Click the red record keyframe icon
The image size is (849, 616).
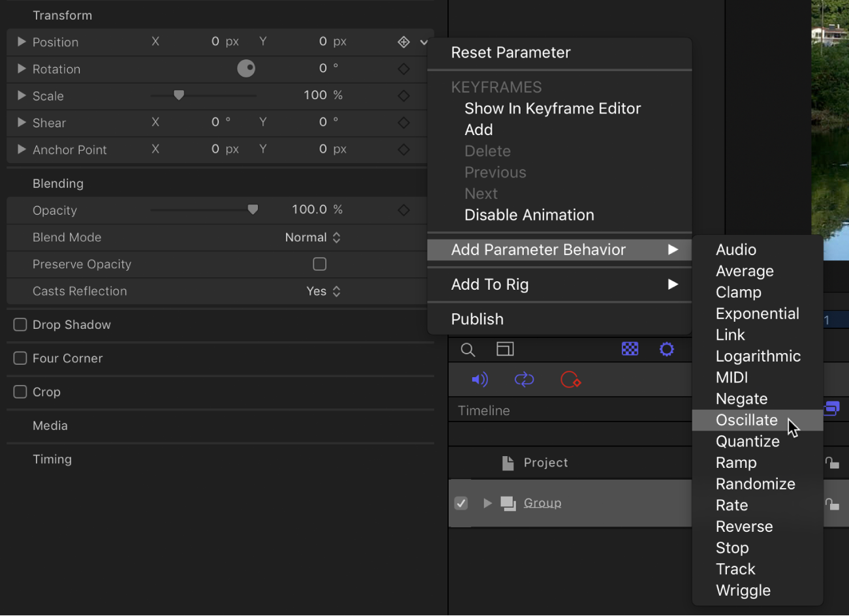tap(570, 379)
